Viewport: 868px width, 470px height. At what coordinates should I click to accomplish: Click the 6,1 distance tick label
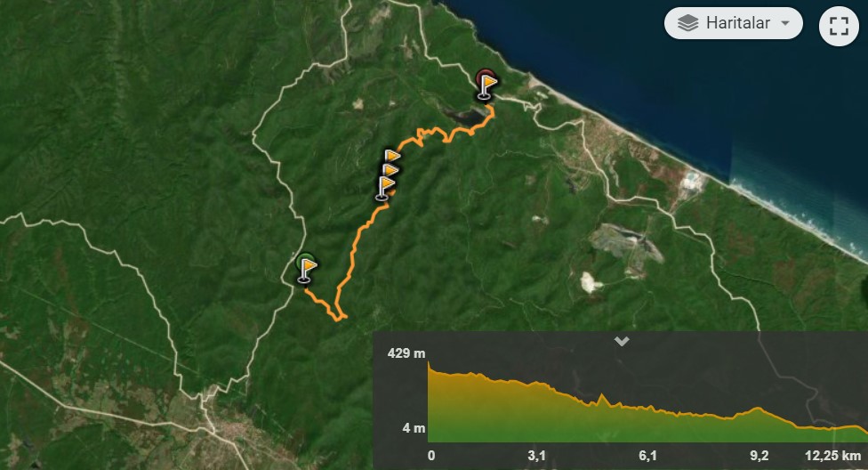click(647, 456)
